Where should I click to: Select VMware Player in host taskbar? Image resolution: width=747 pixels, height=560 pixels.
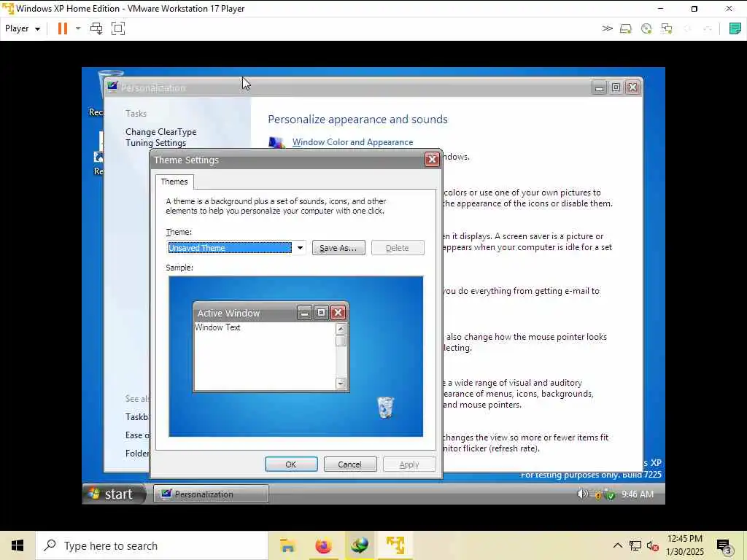395,545
